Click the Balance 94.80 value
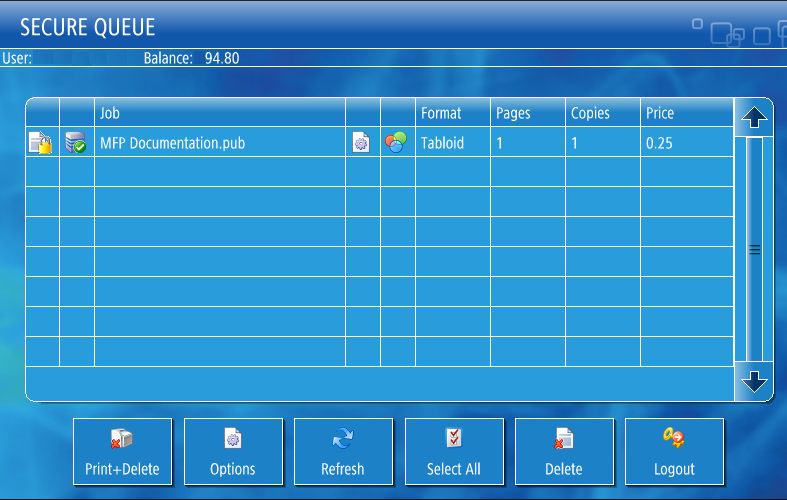This screenshot has width=787, height=500. (x=222, y=58)
